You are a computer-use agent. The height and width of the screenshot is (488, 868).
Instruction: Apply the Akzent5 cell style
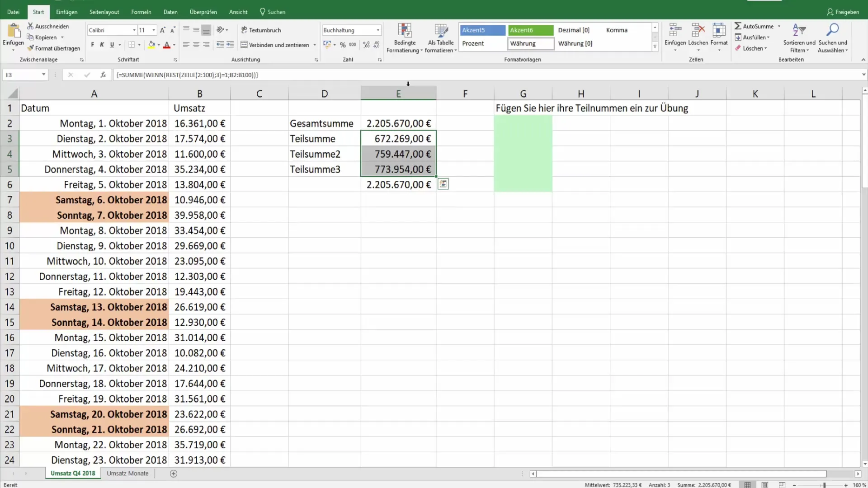[482, 30]
